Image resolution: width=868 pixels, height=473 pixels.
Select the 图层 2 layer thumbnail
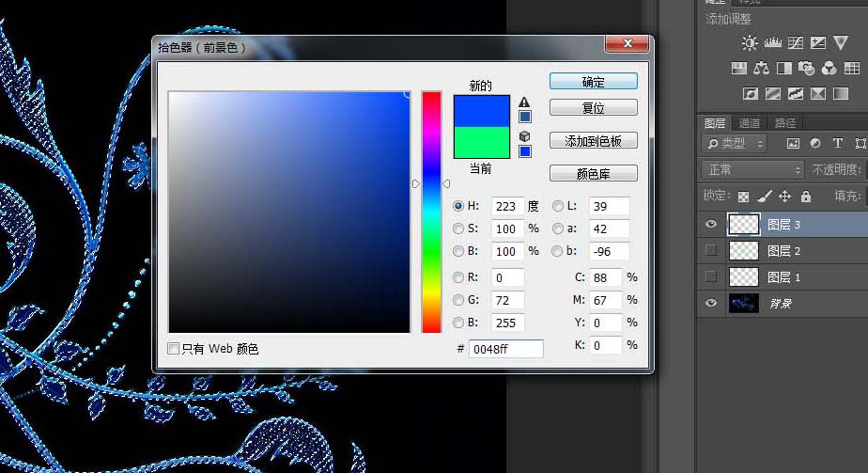pos(743,250)
